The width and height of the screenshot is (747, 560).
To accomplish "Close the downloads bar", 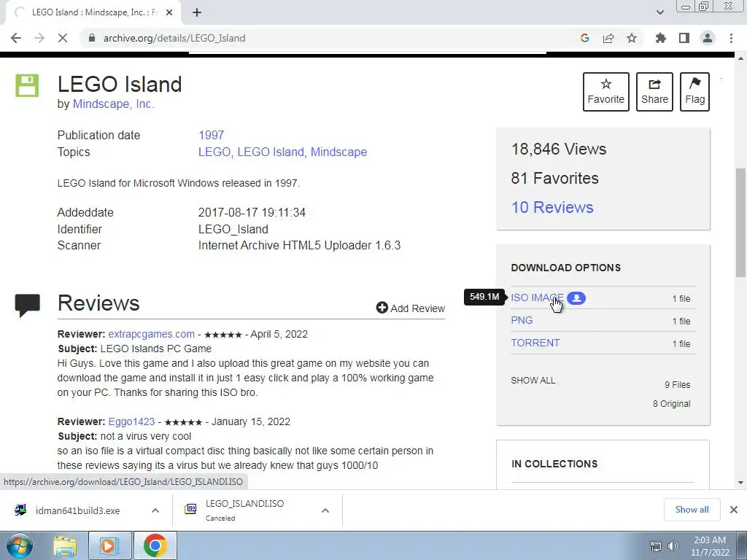I will click(x=734, y=510).
